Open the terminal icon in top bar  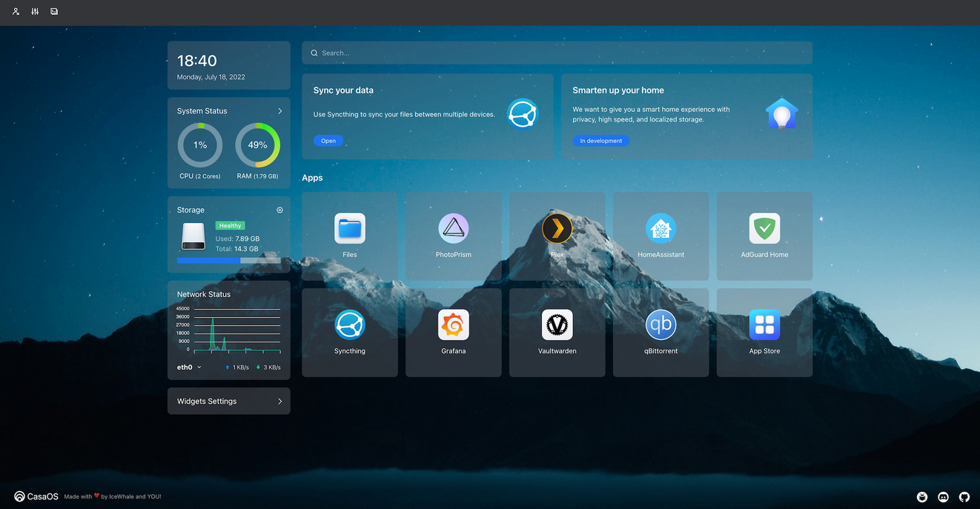[x=54, y=12]
